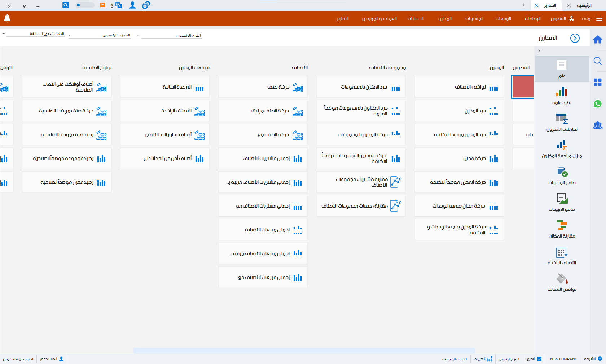Open the المبيعات menu

[x=503, y=19]
